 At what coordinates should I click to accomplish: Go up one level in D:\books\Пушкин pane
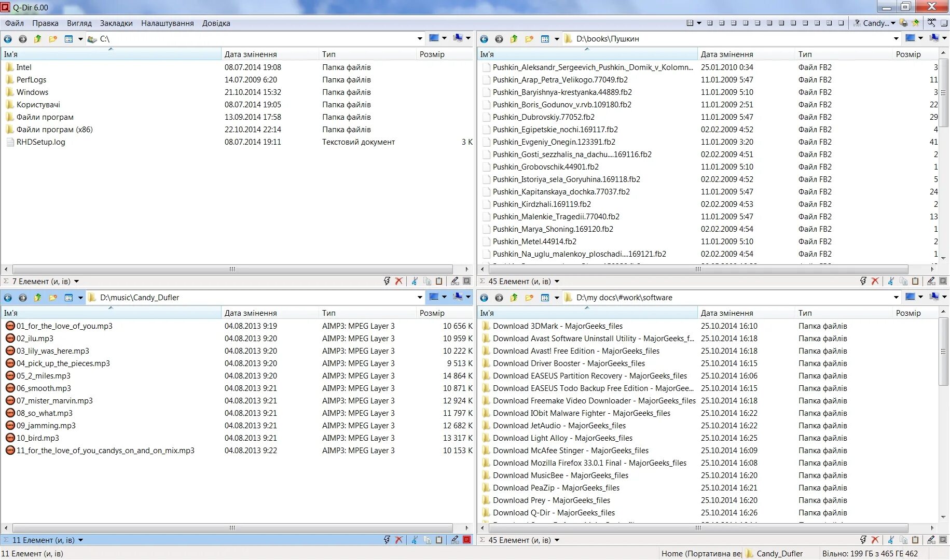514,39
